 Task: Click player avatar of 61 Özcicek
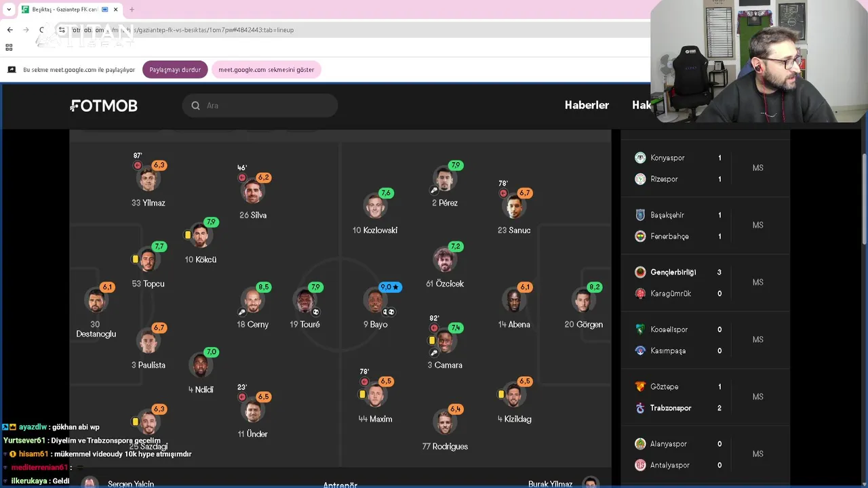445,260
